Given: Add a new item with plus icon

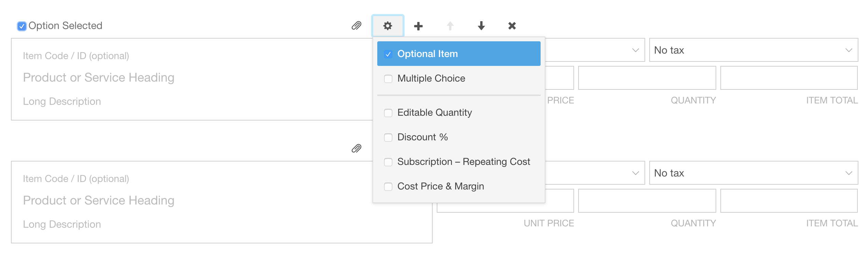Looking at the screenshot, I should pyautogui.click(x=418, y=26).
